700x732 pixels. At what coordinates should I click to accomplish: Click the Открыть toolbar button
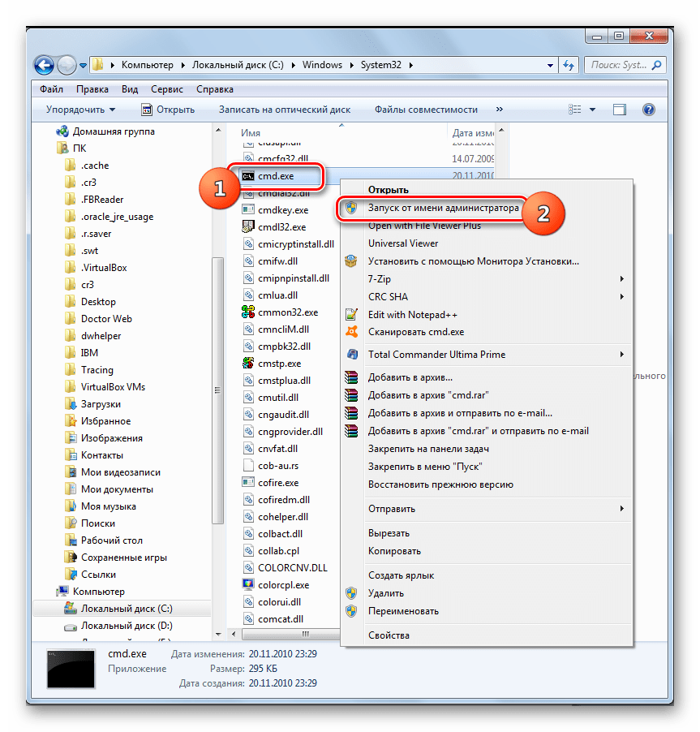point(168,110)
